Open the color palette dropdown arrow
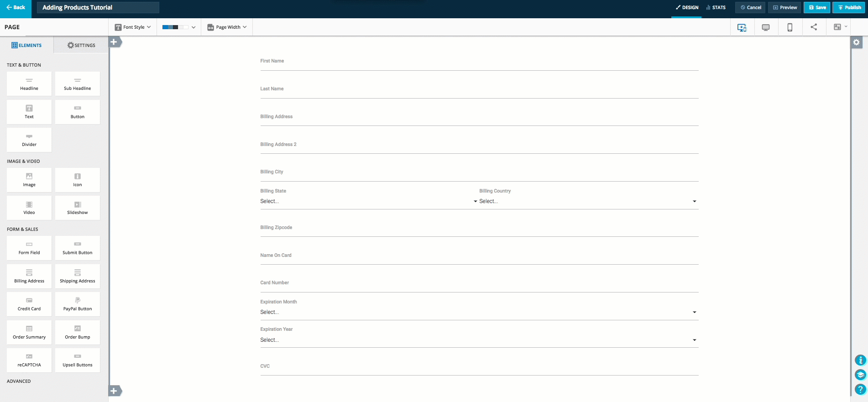Image resolution: width=868 pixels, height=402 pixels. 193,27
